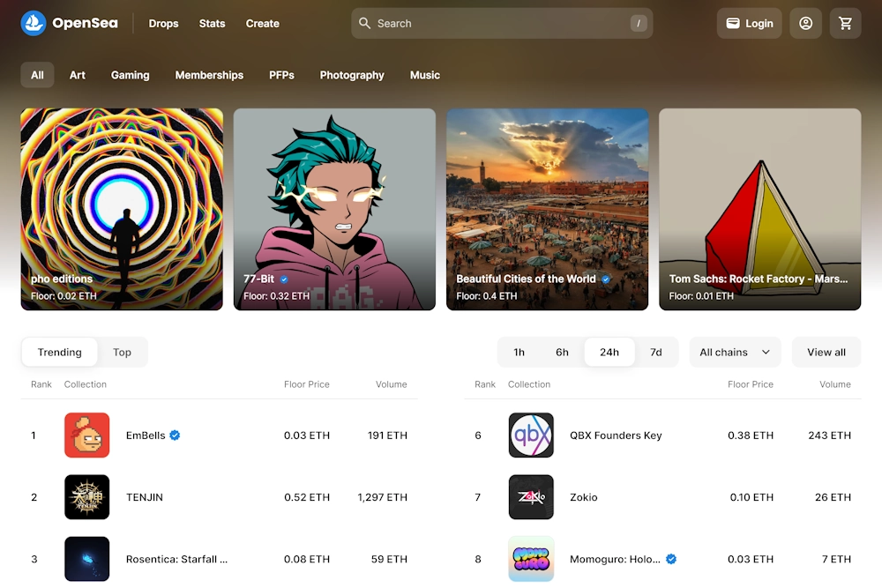Screen dimensions: 882x588
Task: Click the Zokio collection icon
Action: [x=531, y=497]
